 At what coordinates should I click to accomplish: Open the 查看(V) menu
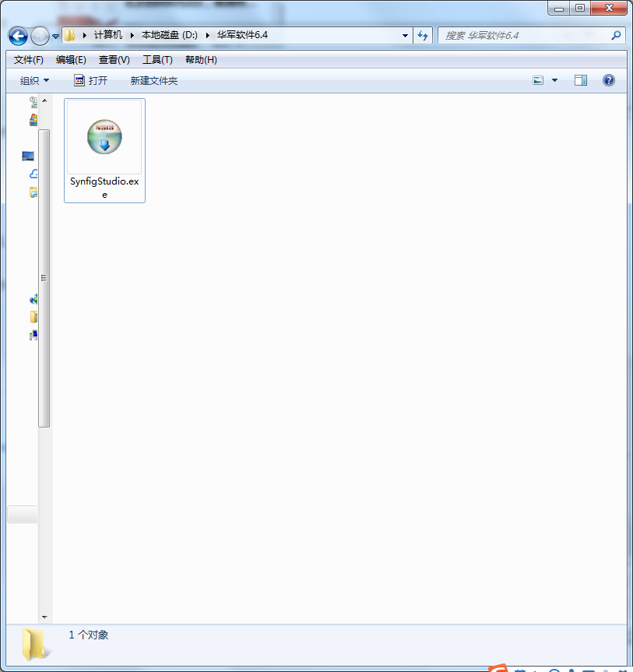point(114,60)
